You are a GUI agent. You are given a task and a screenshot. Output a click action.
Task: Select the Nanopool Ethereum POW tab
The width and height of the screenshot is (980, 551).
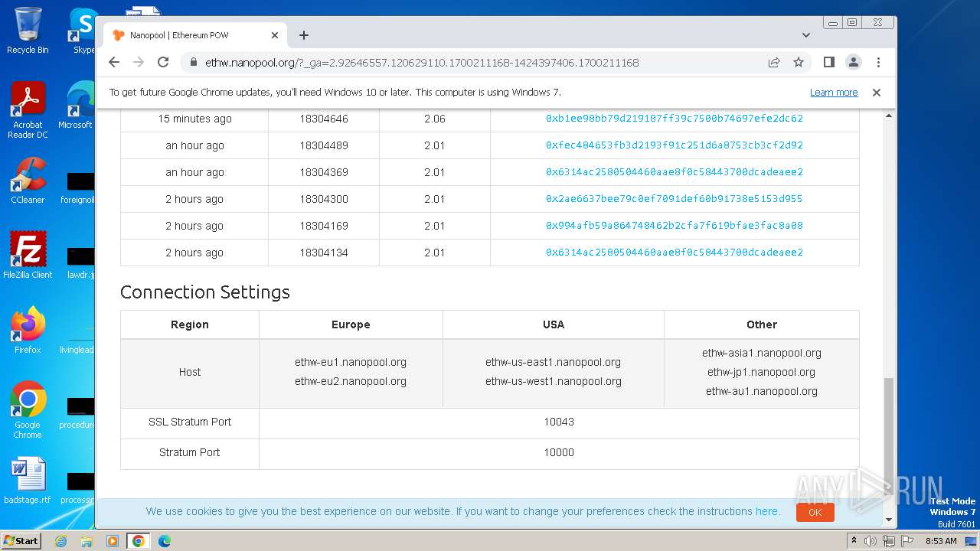pos(195,35)
